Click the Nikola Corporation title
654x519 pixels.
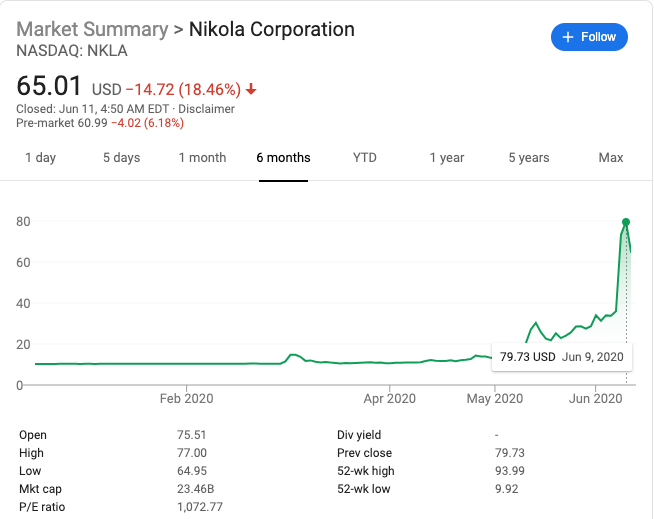point(272,29)
